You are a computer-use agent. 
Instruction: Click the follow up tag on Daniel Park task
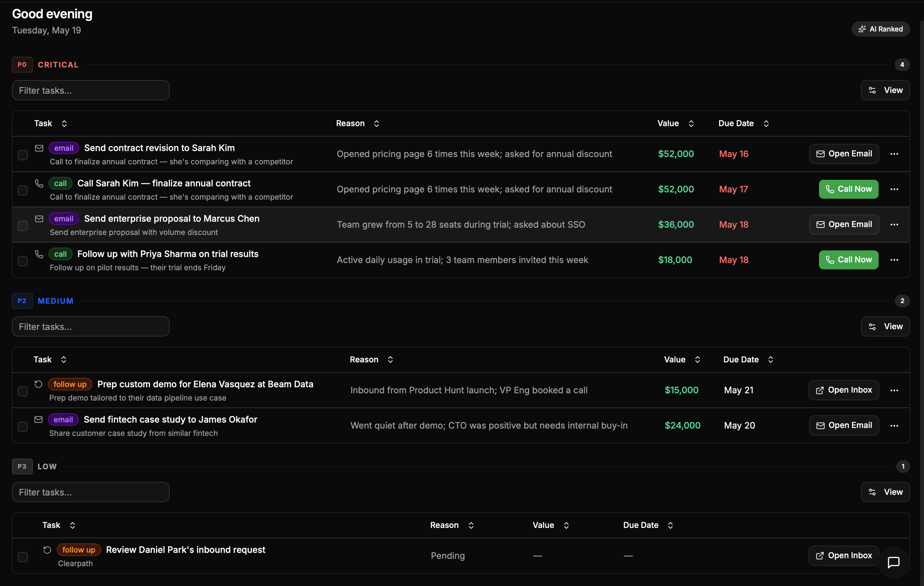click(x=79, y=550)
